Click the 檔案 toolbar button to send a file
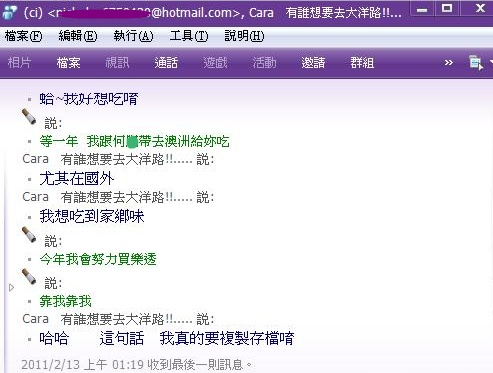Screen dimensions: 493x373 coord(68,63)
